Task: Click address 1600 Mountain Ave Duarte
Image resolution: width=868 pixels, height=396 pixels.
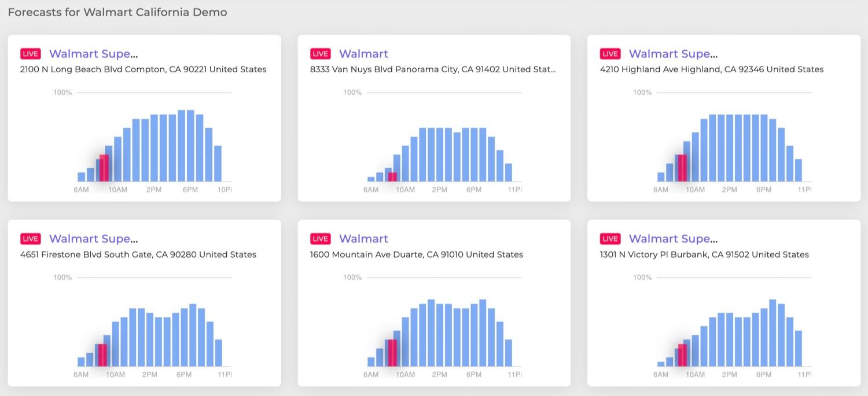Action: (417, 254)
